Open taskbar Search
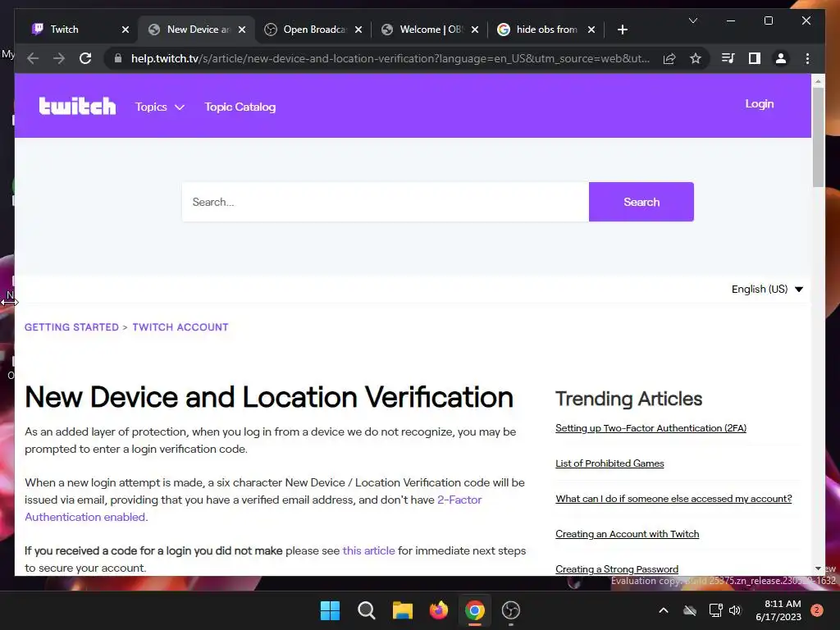Screen dimensions: 840x630 tap(367, 610)
